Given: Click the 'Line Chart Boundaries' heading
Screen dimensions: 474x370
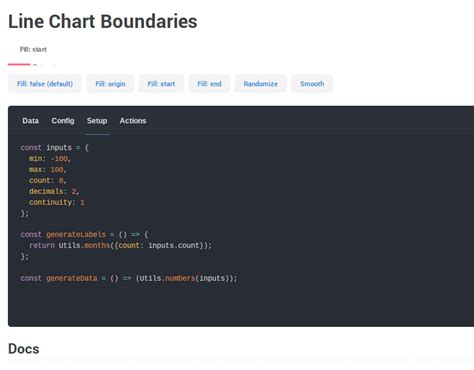Looking at the screenshot, I should pos(103,21).
